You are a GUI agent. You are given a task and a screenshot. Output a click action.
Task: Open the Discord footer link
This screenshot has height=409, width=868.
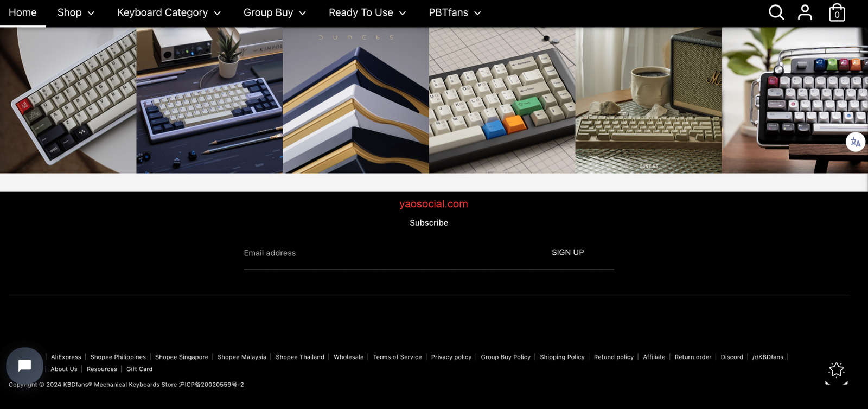tap(732, 357)
